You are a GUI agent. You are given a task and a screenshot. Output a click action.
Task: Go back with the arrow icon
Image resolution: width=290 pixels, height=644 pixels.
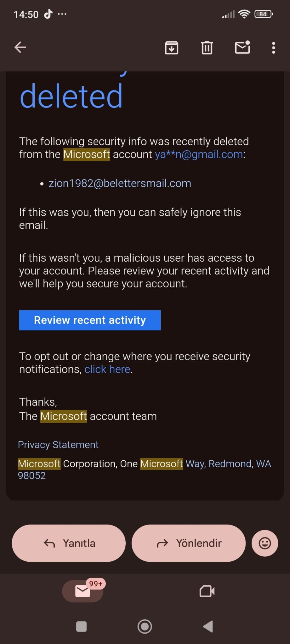(x=20, y=47)
